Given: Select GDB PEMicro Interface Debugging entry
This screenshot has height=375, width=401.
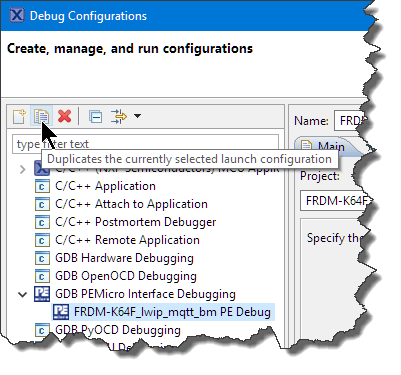Looking at the screenshot, I should point(145,294).
